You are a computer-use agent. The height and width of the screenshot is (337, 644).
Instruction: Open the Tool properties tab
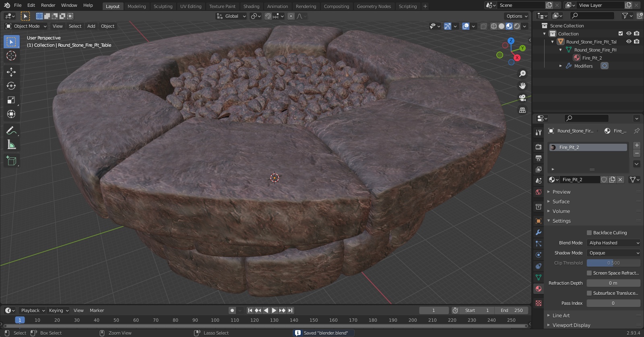(x=538, y=132)
